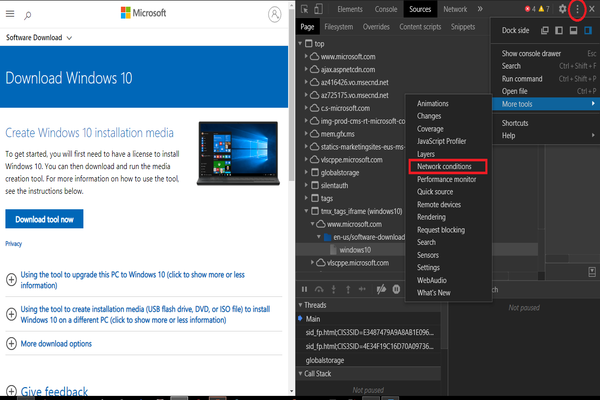Open the Privacy link
600x400 pixels.
(13, 244)
